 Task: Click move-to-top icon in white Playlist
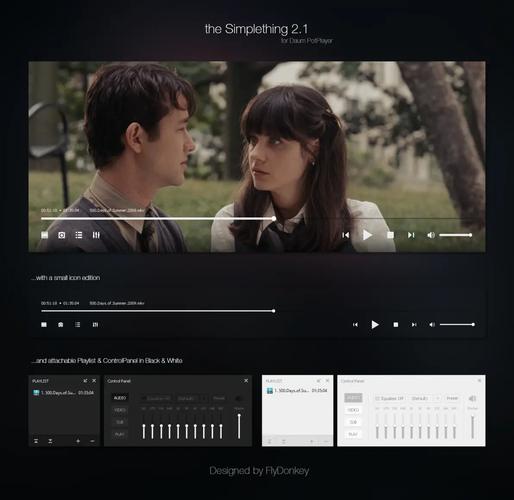[x=270, y=441]
